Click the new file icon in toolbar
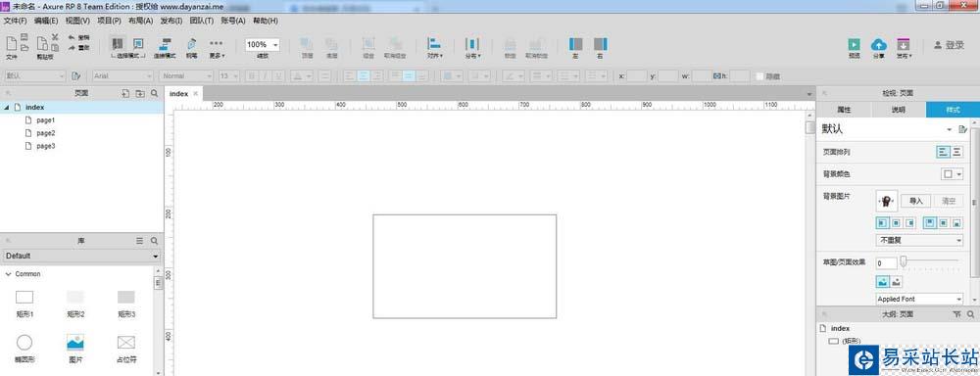The width and height of the screenshot is (980, 376). click(x=11, y=43)
